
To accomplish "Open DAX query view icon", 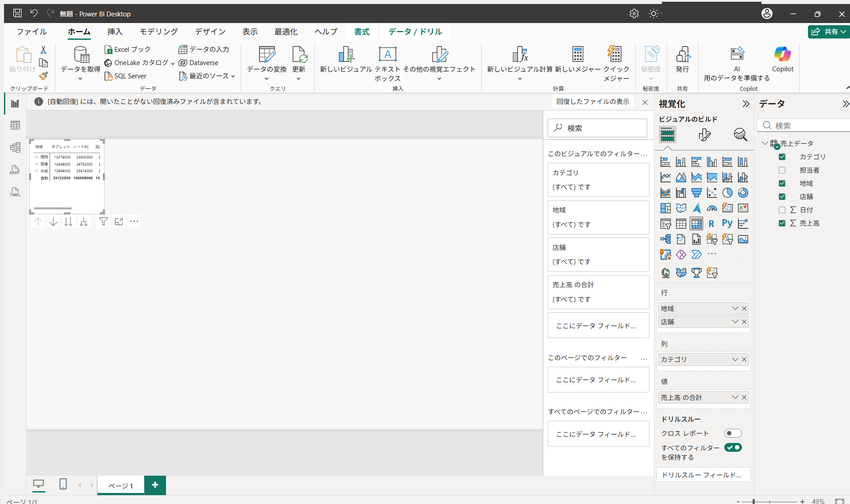I will (x=15, y=170).
